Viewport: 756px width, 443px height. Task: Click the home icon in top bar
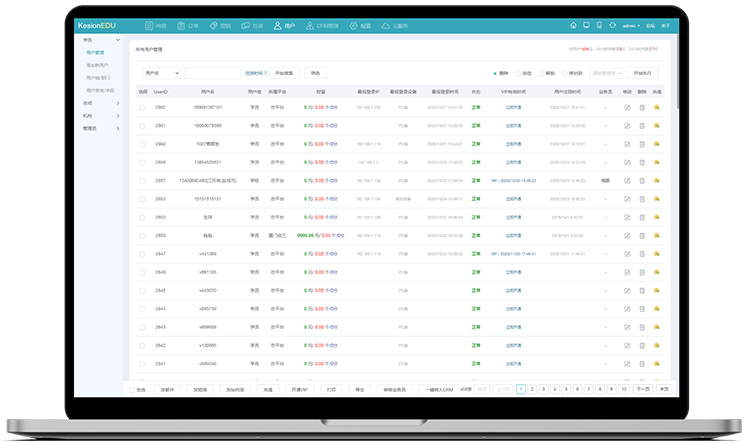pos(573,25)
